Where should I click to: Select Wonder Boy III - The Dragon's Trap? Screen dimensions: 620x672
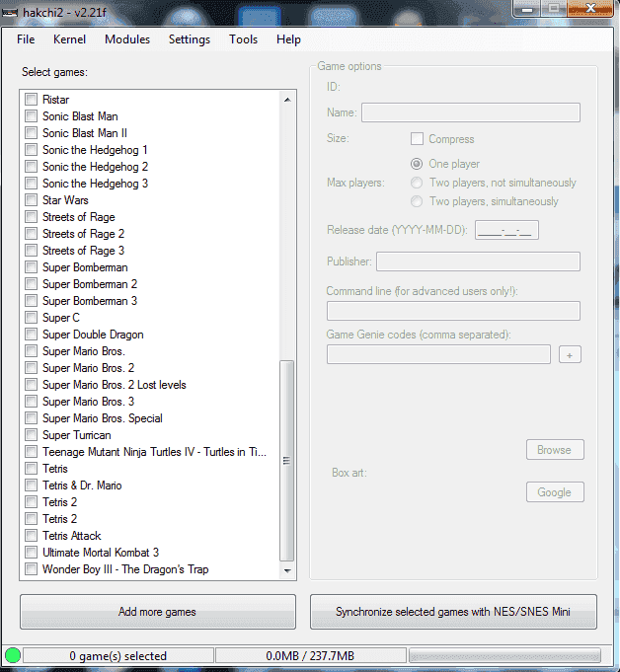point(125,569)
